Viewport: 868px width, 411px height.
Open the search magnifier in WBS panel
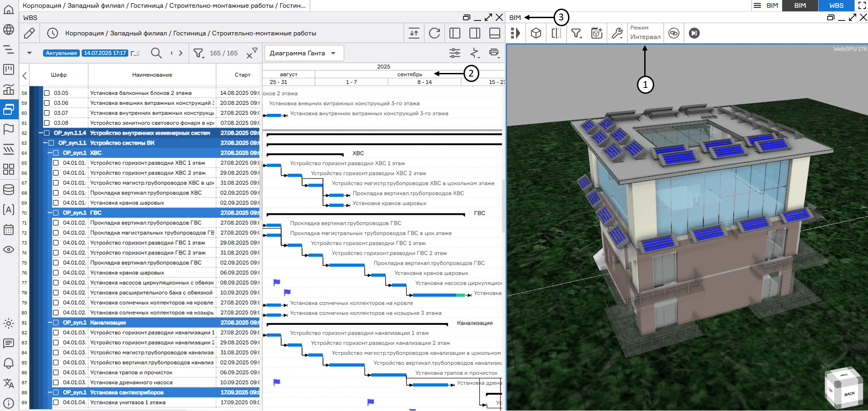click(156, 53)
